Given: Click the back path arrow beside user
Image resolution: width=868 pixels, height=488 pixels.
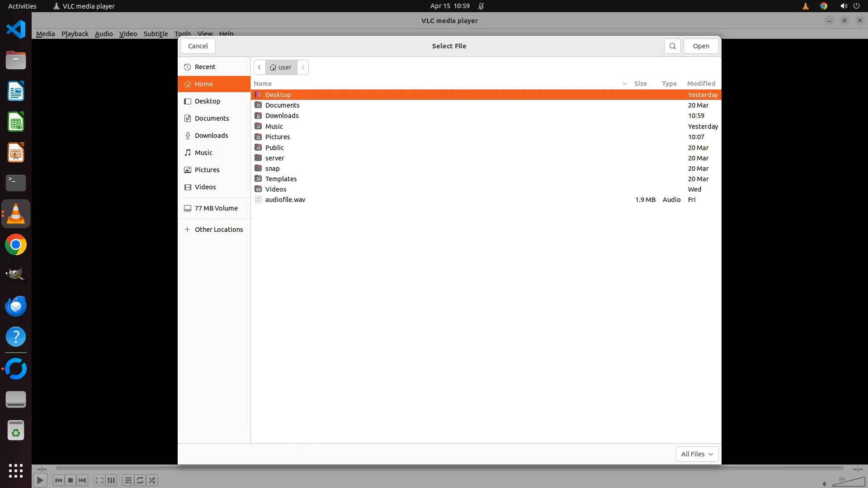Looking at the screenshot, I should [x=259, y=67].
